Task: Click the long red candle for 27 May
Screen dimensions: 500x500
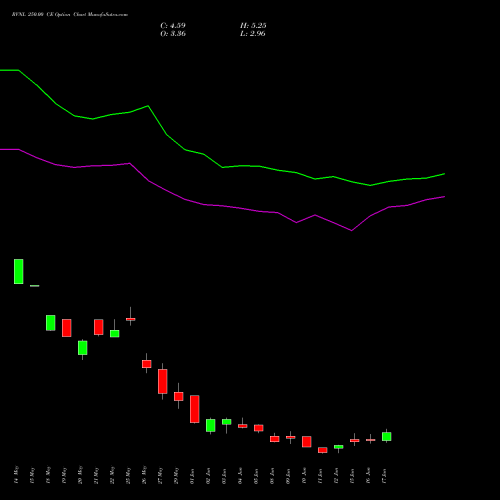Action: pos(163,381)
